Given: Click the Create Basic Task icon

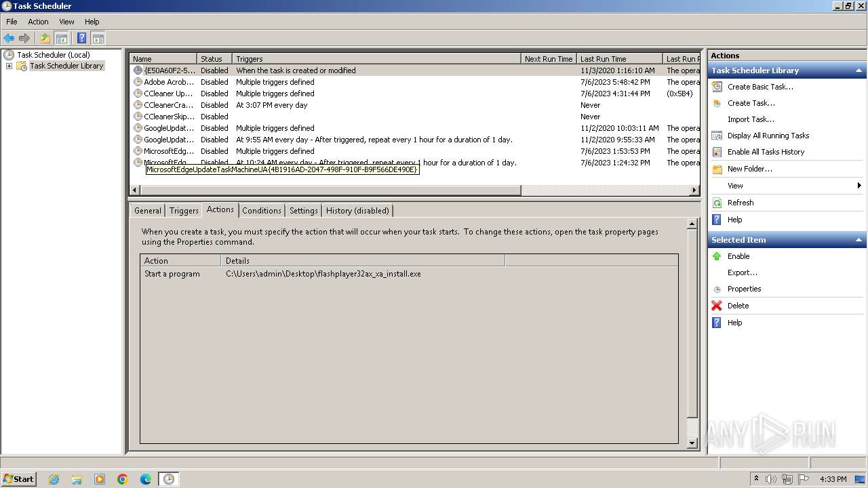Looking at the screenshot, I should [x=717, y=87].
